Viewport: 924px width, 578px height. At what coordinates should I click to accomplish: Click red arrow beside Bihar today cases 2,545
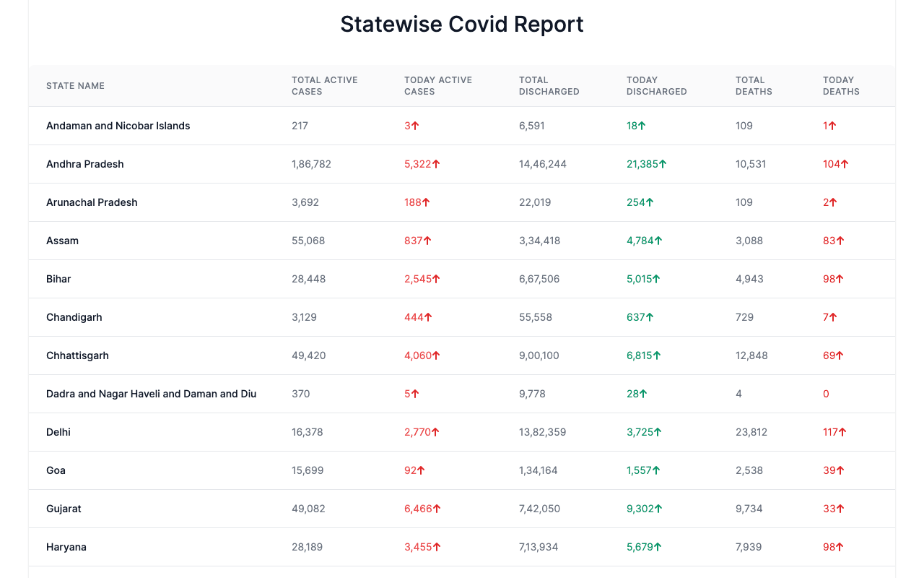436,279
